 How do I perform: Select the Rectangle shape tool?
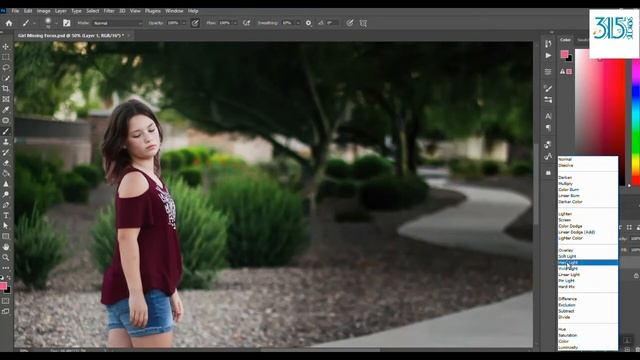coord(6,236)
